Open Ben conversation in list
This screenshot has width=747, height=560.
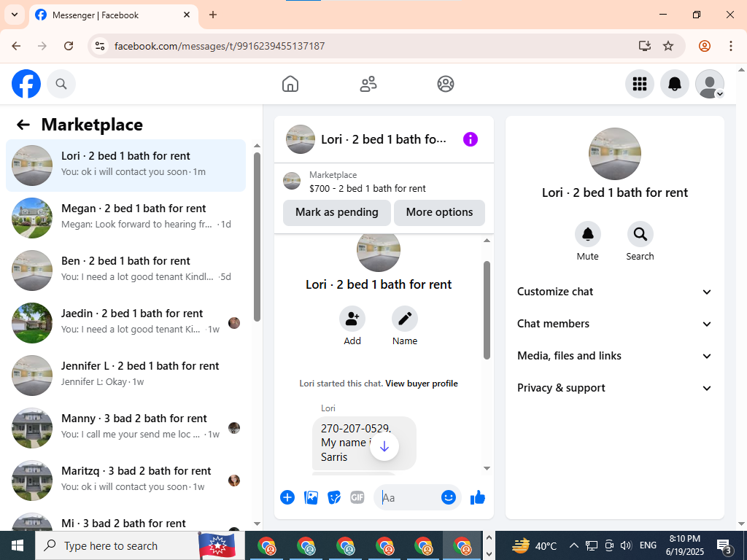coord(125,271)
